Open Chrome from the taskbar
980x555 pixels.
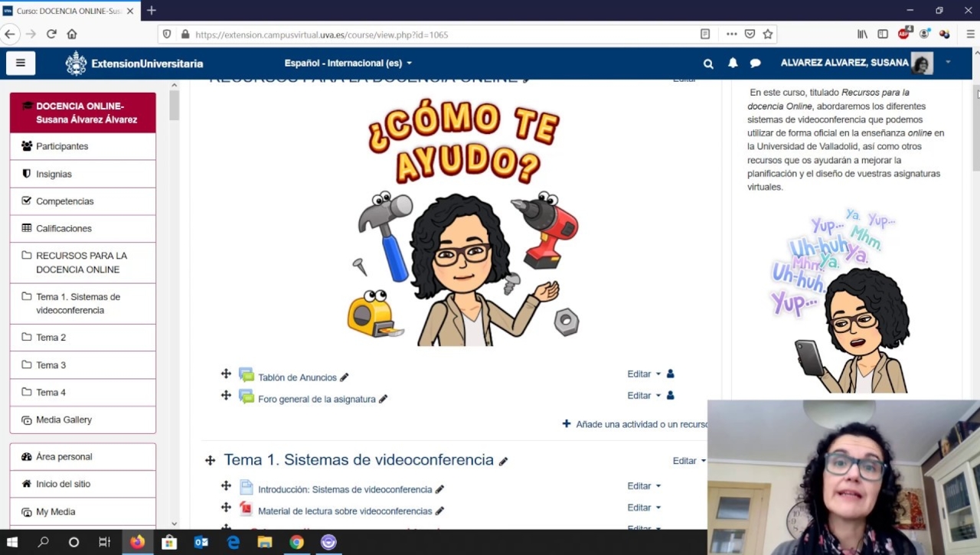(x=296, y=542)
